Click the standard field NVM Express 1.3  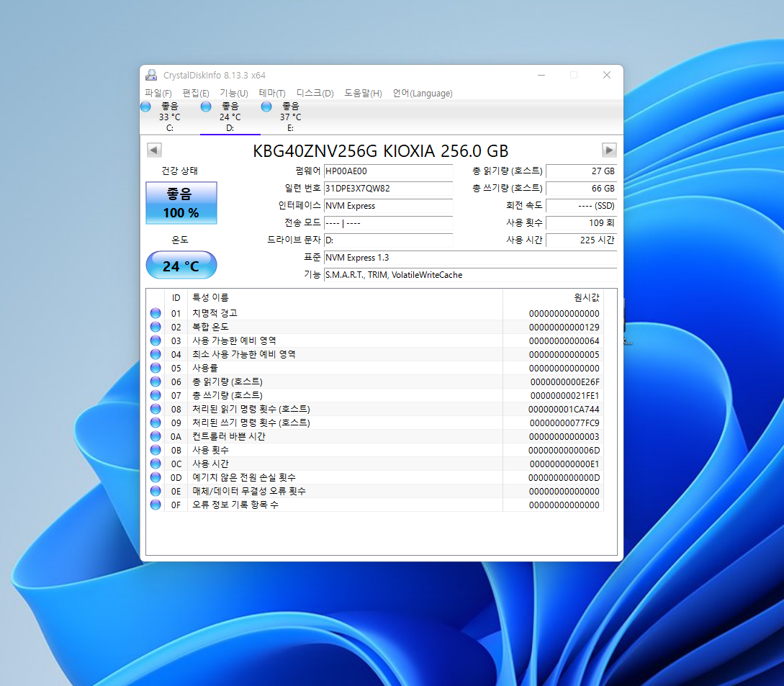click(x=470, y=258)
